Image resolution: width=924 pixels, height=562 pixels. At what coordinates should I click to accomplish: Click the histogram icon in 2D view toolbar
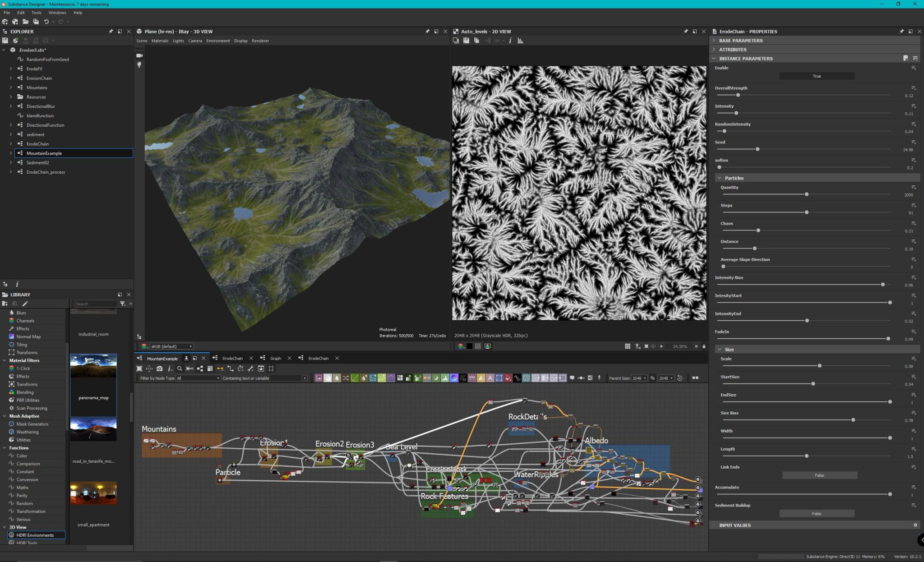[x=520, y=41]
